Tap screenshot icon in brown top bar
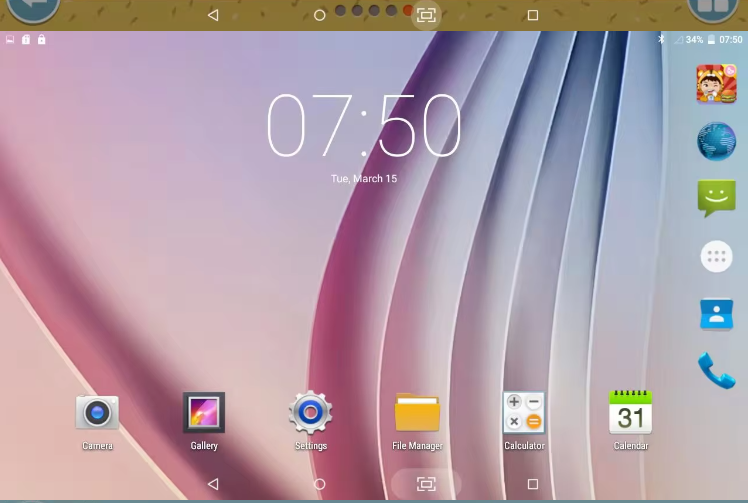The width and height of the screenshot is (748, 503). pyautogui.click(x=426, y=15)
